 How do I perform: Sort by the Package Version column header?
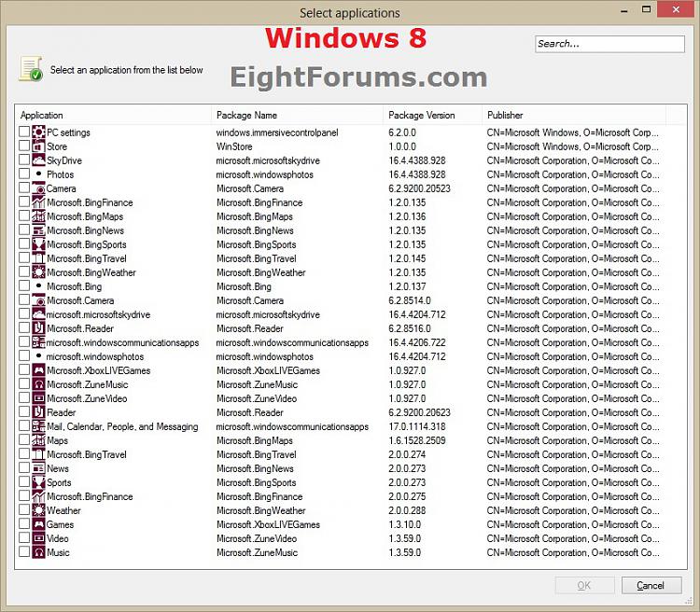(432, 115)
